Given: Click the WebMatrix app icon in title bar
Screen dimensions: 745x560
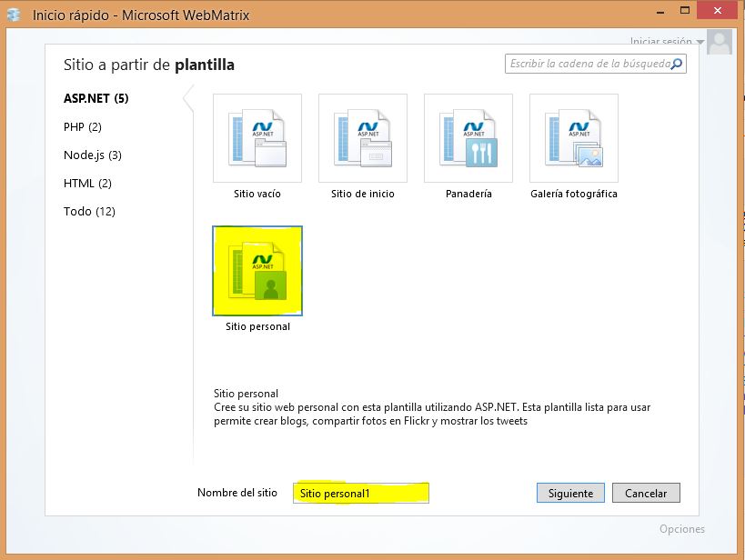Looking at the screenshot, I should [x=14, y=15].
